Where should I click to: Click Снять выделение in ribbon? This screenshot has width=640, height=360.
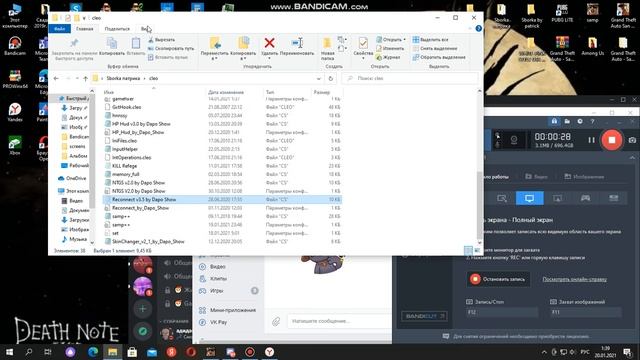point(435,48)
